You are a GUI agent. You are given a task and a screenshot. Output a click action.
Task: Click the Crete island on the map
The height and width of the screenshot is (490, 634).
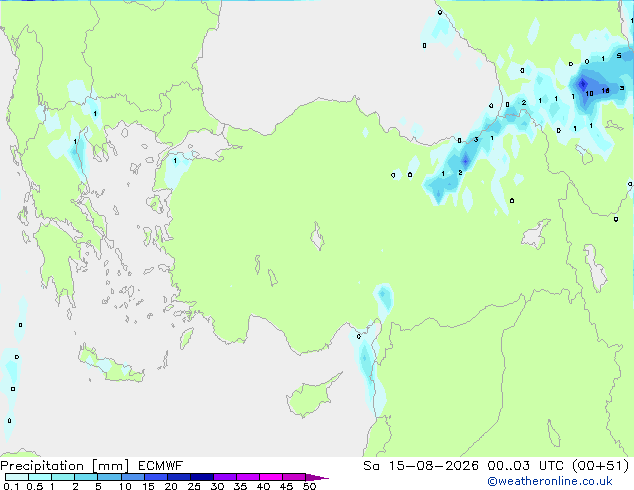point(111,364)
